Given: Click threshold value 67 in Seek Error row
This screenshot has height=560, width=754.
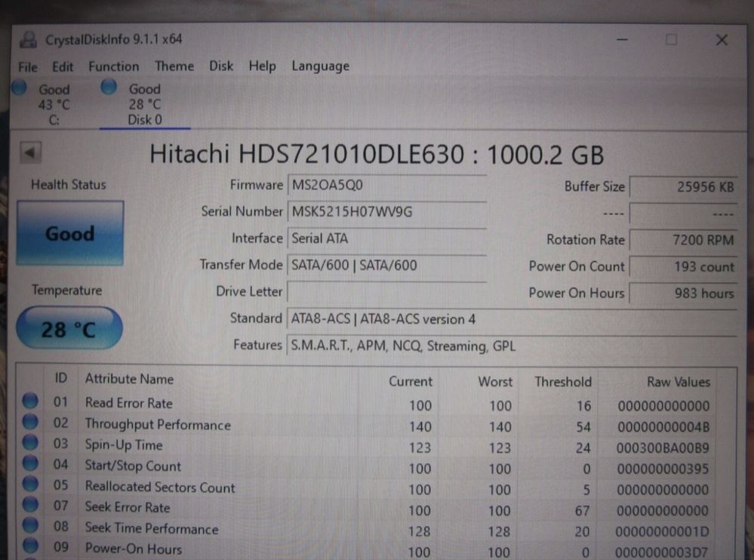Looking at the screenshot, I should click(583, 510).
